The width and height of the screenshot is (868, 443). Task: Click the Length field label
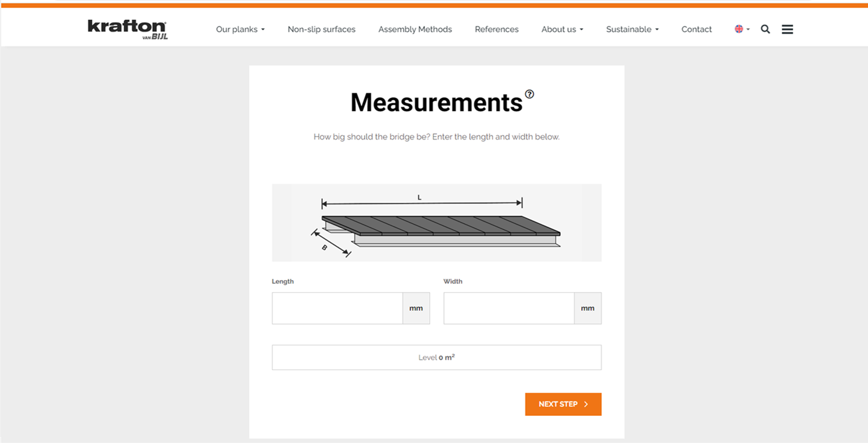282,281
